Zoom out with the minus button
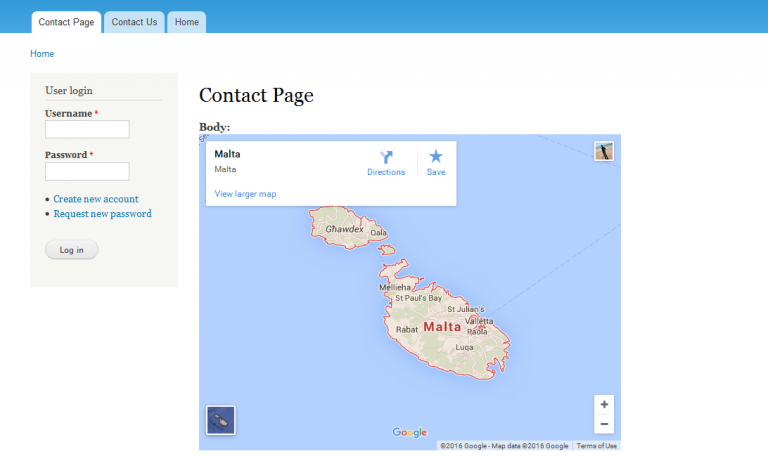768x456 pixels. coord(604,424)
